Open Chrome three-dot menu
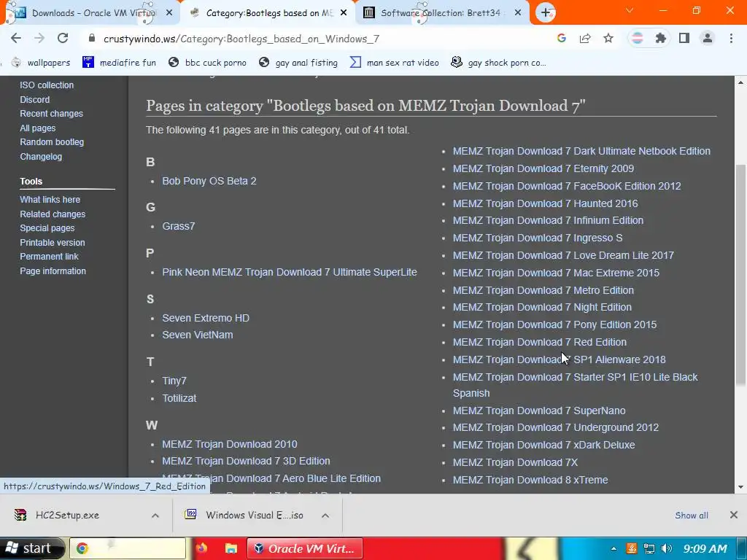747x560 pixels. tap(731, 38)
